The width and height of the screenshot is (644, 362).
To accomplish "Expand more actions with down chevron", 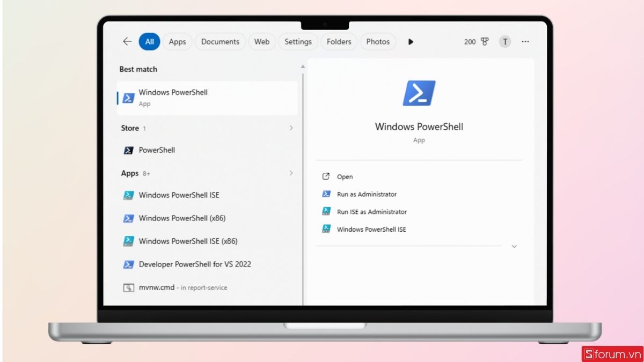I will 514,246.
